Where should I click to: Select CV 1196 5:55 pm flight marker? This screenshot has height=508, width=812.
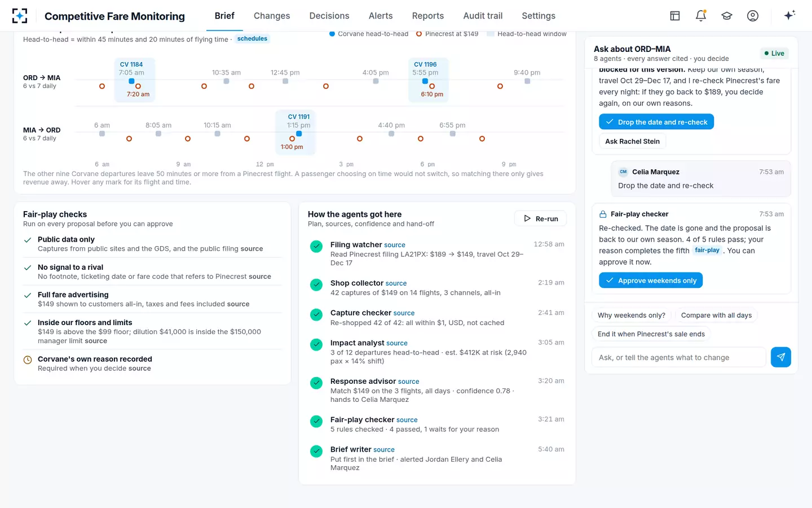click(425, 81)
